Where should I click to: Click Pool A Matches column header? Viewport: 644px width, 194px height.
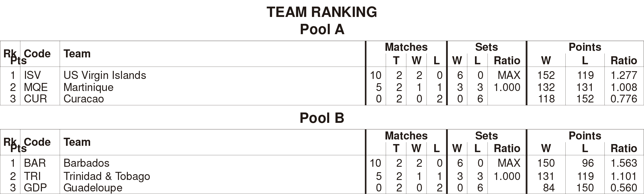[x=406, y=47]
